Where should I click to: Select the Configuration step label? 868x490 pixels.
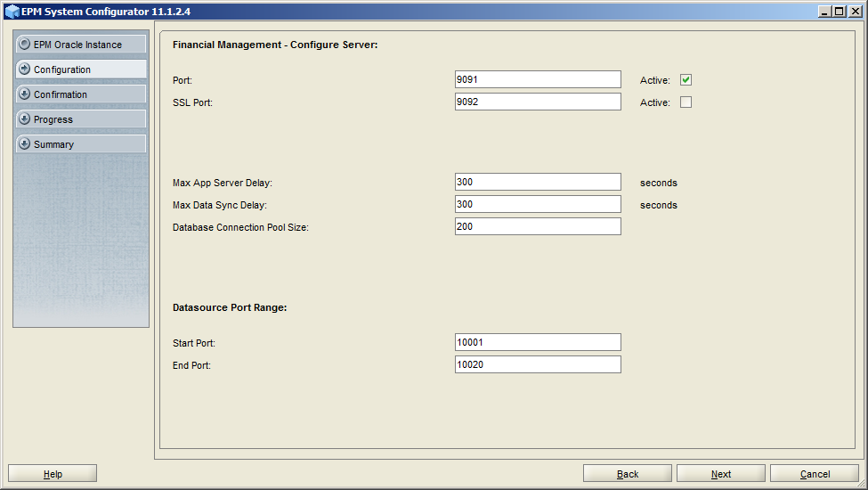(x=62, y=69)
